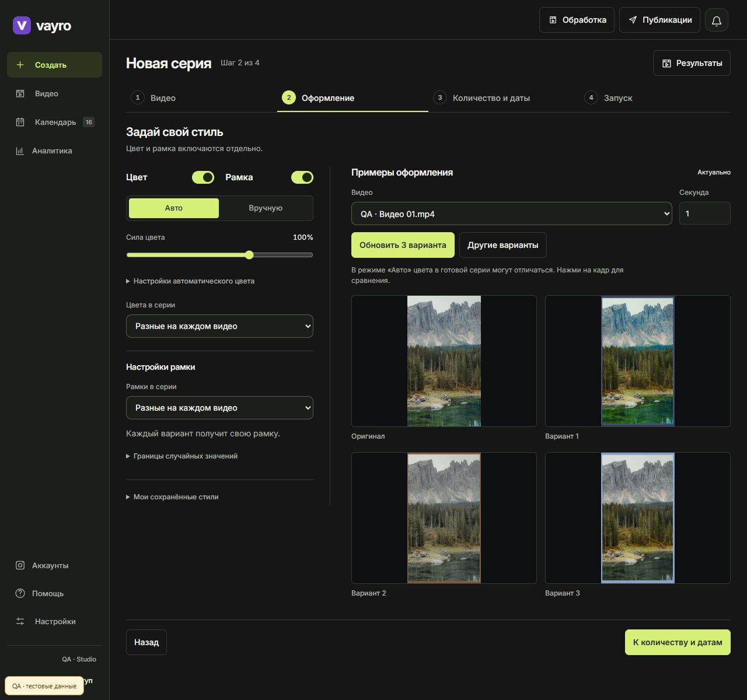The height and width of the screenshot is (700, 747).
Task: Open the Календарь sidebar icon
Action: [20, 122]
